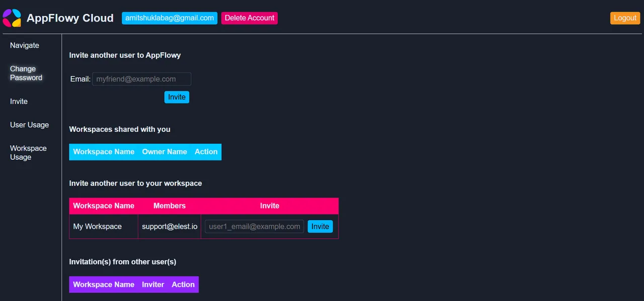644x301 pixels.
Task: Click Inviter header in invitations table
Action: (153, 284)
